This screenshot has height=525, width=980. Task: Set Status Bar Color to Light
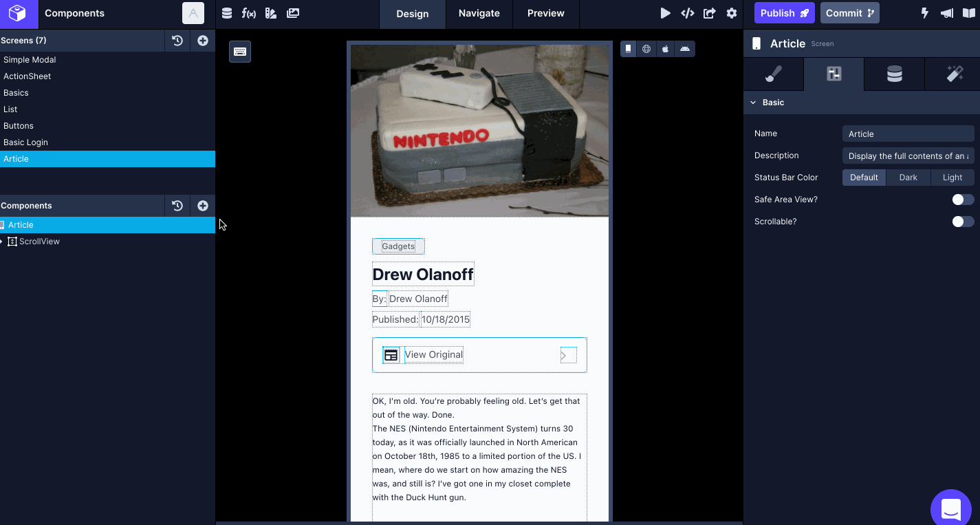[x=952, y=178]
